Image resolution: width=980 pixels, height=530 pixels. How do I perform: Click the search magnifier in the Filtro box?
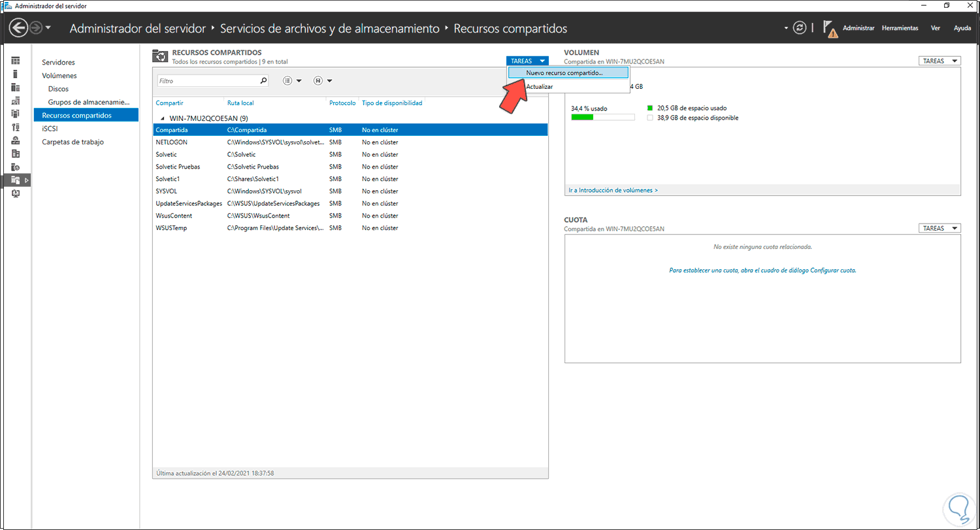(x=263, y=80)
